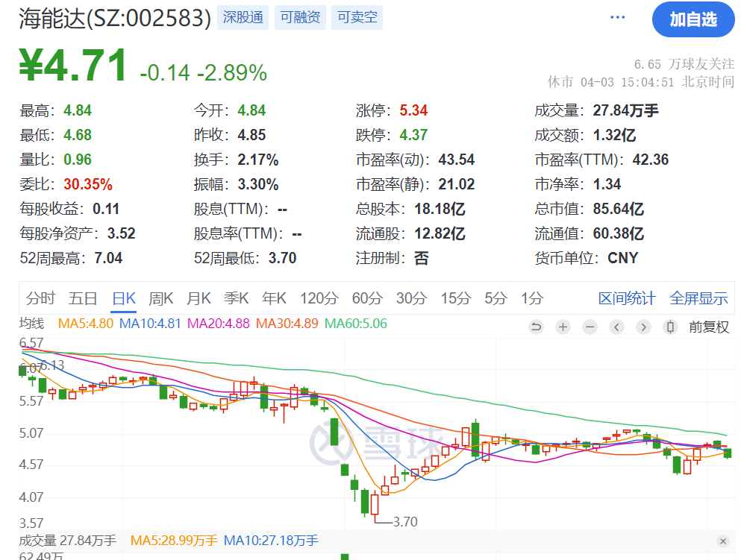Viewport: 744px width, 560px height.
Task: Click the 换手 value 2.17%
Action: (x=257, y=160)
